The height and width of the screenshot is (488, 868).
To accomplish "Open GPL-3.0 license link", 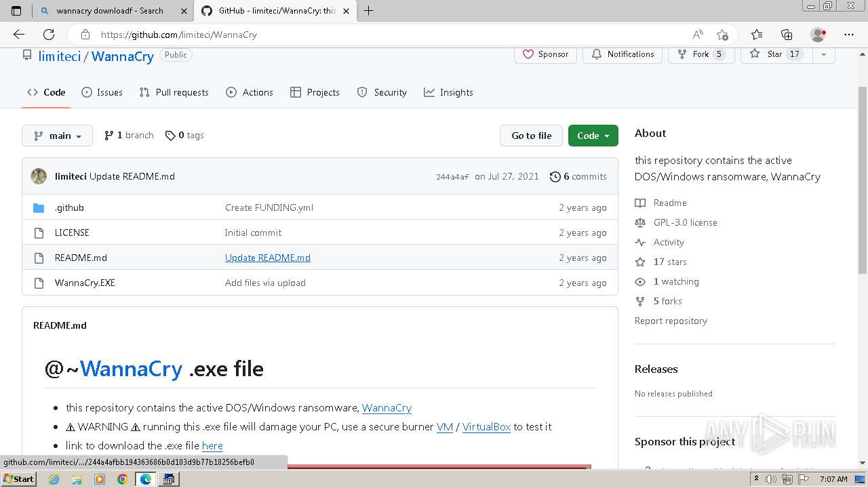I will coord(676,222).
